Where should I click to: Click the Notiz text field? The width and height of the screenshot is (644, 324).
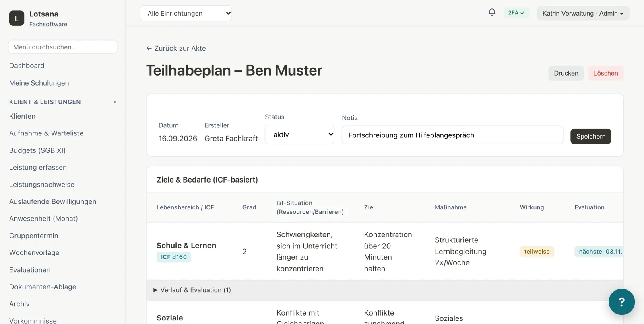pos(452,135)
